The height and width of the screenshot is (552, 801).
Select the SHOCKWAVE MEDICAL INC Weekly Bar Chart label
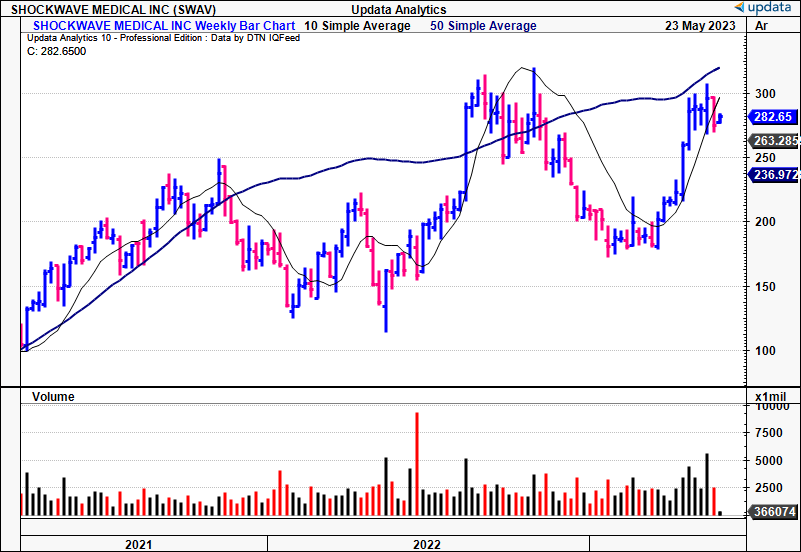pos(164,26)
